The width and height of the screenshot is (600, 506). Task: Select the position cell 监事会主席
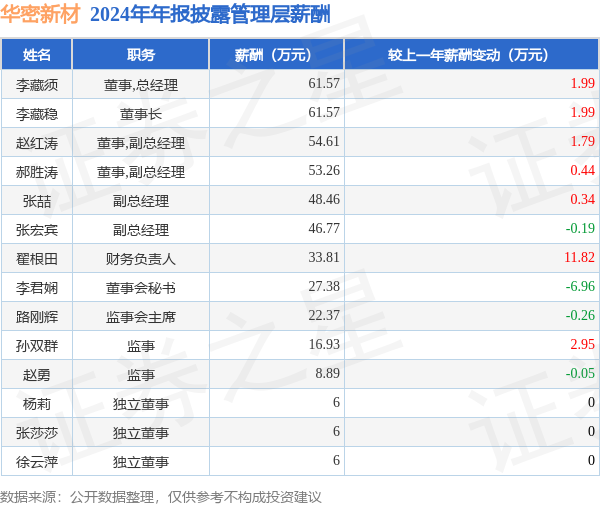point(141,317)
